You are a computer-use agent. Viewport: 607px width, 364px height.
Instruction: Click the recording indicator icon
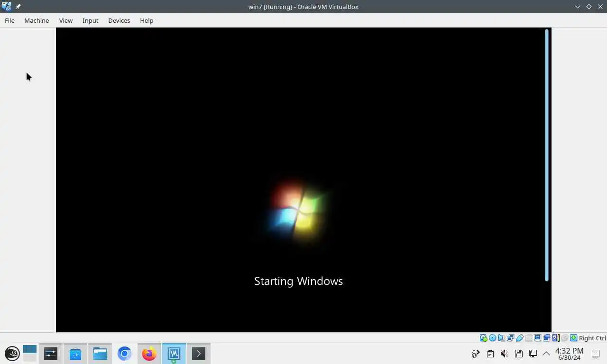coord(546,338)
